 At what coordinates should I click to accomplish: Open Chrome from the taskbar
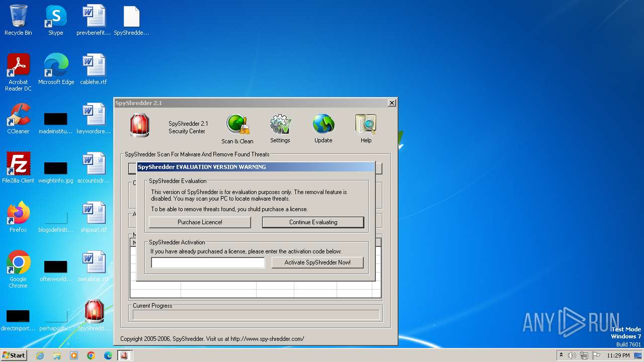coord(91,355)
